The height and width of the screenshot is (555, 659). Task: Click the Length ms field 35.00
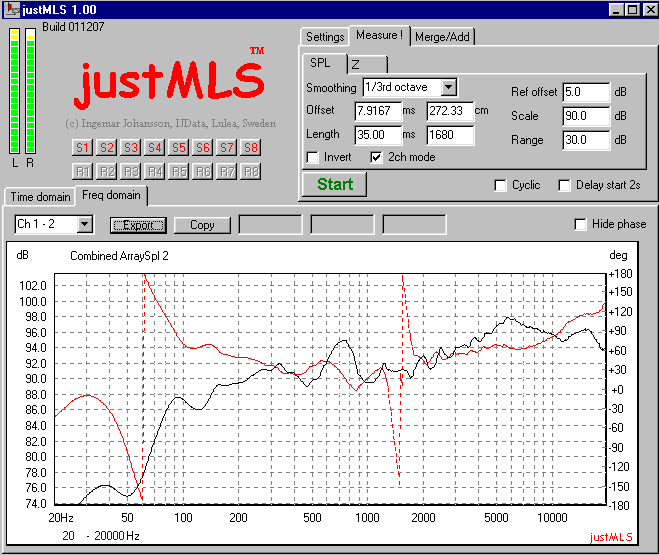(378, 135)
